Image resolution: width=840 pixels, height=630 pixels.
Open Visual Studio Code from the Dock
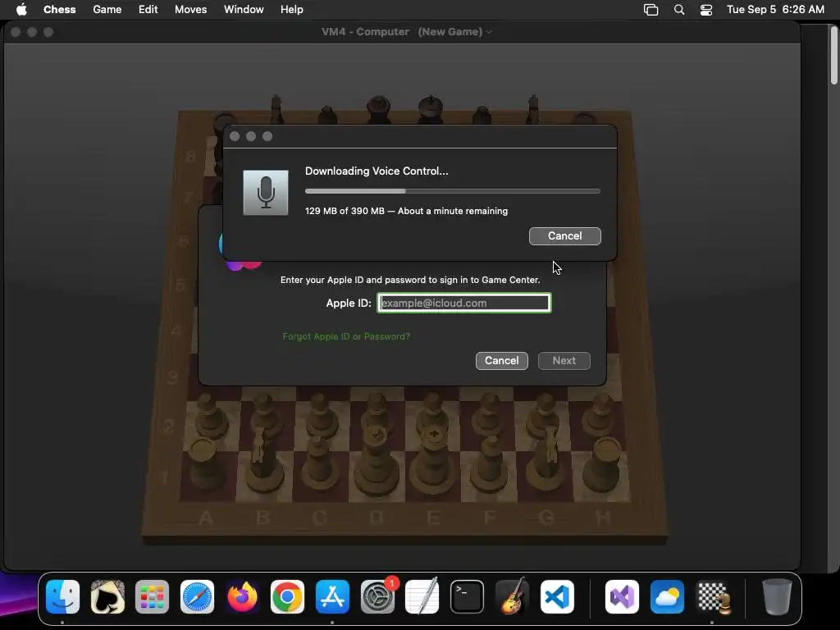(x=557, y=597)
